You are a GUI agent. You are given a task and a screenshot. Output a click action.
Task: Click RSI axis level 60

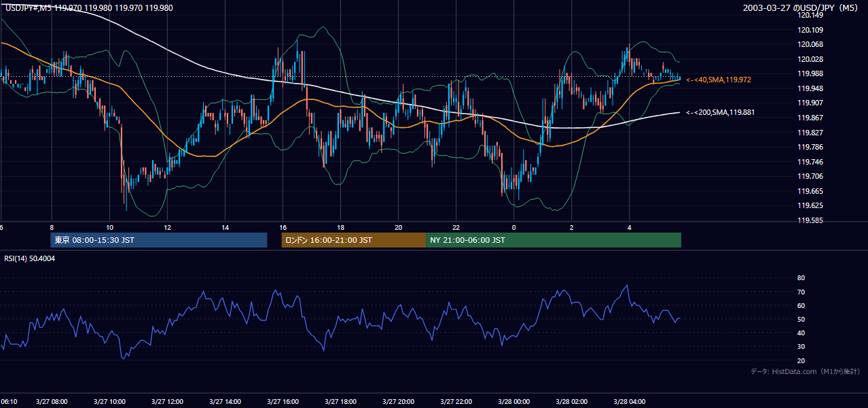click(801, 305)
